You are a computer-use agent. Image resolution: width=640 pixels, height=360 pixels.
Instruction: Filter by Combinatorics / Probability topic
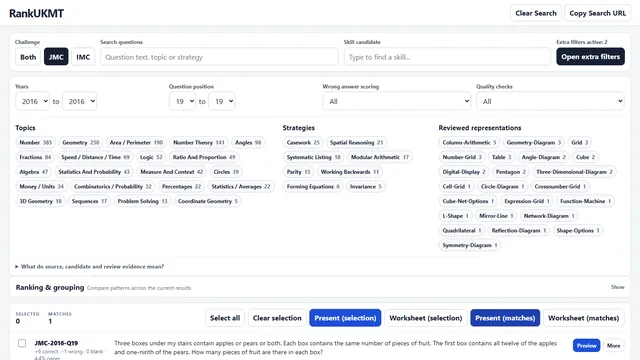tap(112, 187)
